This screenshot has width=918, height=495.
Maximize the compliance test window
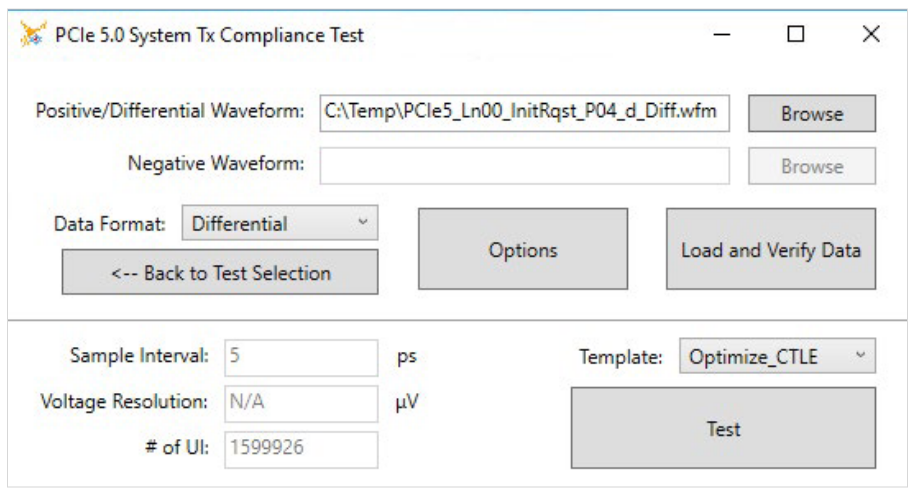click(x=796, y=35)
